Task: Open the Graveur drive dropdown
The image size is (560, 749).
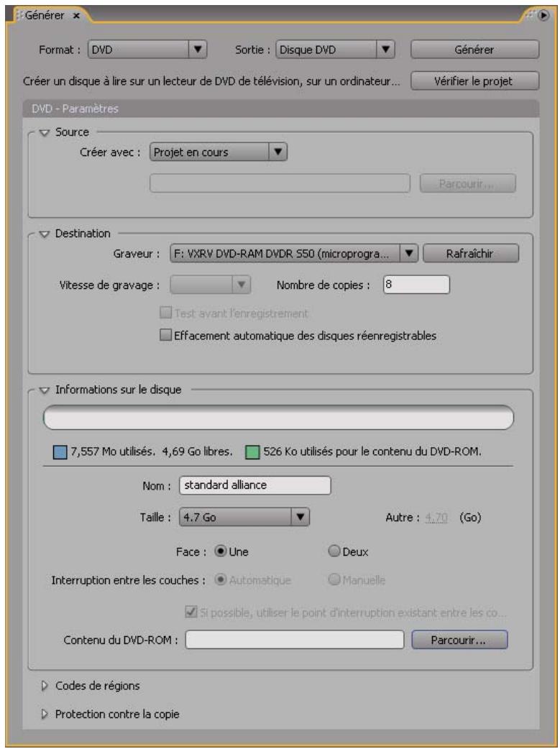Action: 294,254
